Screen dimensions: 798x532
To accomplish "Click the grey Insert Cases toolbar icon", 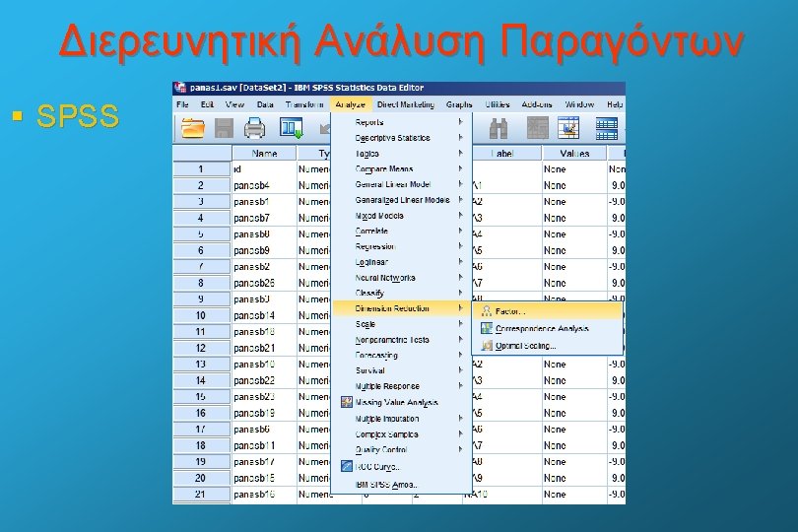I will pyautogui.click(x=538, y=128).
